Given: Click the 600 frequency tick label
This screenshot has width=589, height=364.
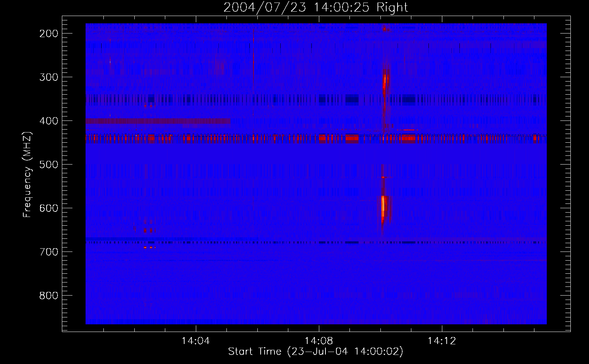Looking at the screenshot, I should [49, 208].
